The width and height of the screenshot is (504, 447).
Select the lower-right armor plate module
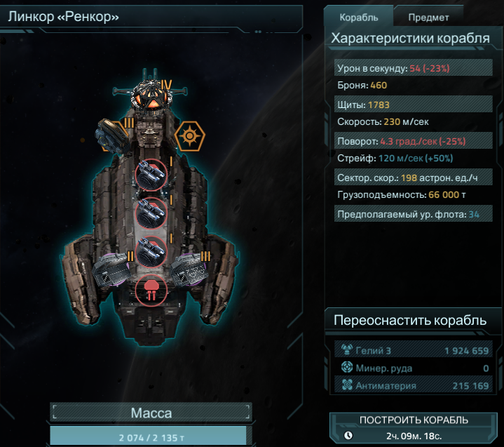coord(189,269)
